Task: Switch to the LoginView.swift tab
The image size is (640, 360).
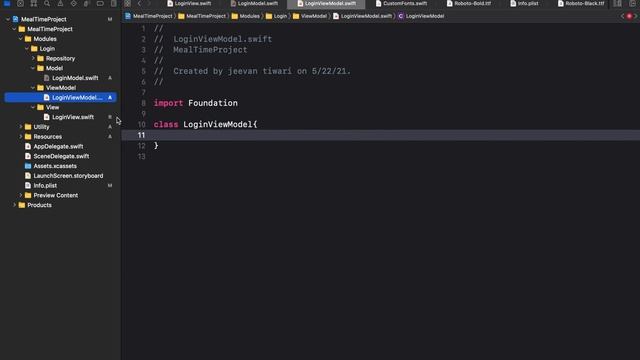Action: click(x=189, y=3)
